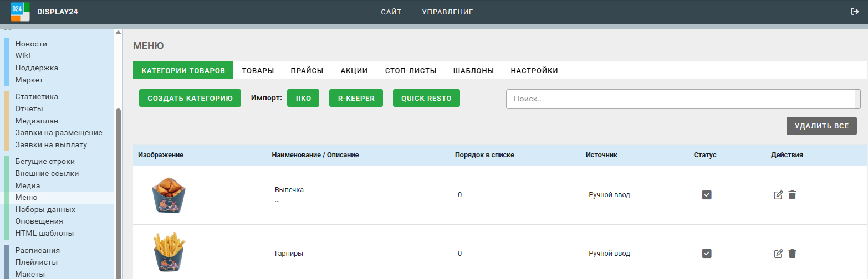Open Плейлисты in the sidebar
This screenshot has height=279, width=868.
36,262
